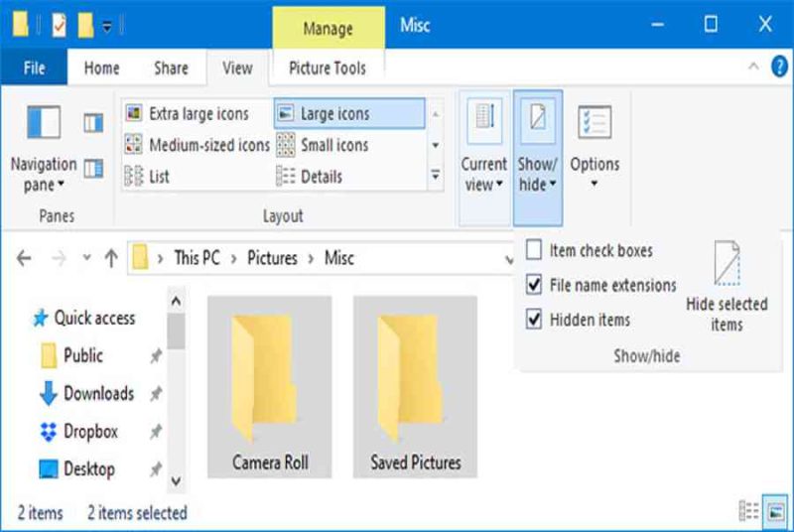
Task: Uncheck Hidden items
Action: [534, 320]
